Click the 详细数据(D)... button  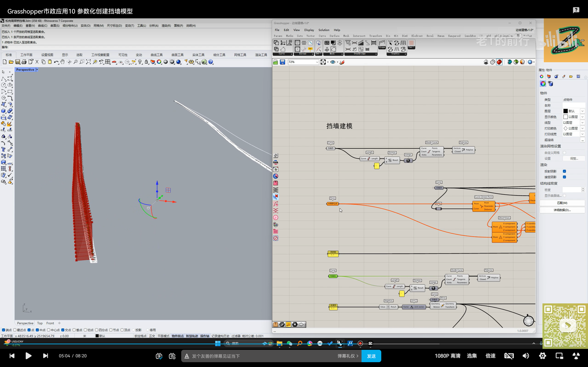[562, 210]
